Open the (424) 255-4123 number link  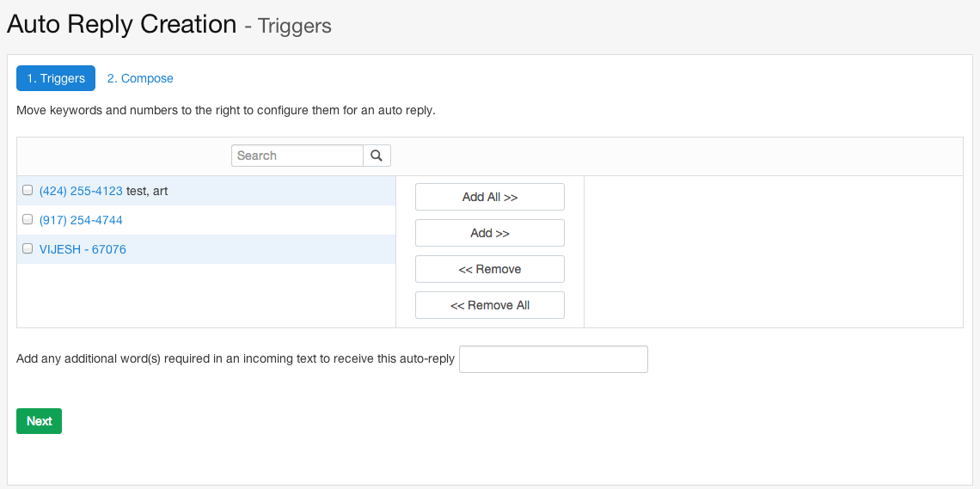click(x=81, y=191)
